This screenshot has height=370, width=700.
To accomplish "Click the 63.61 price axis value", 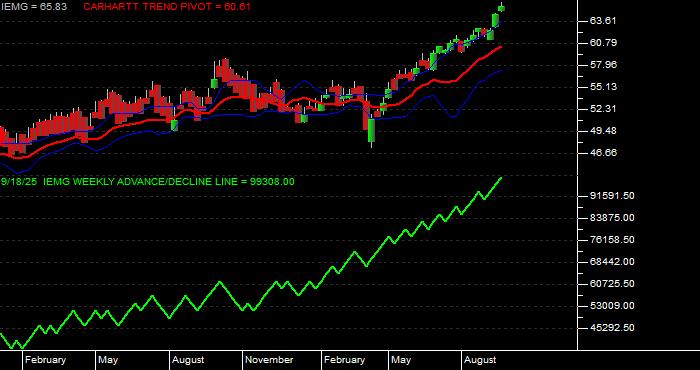I will [x=604, y=21].
